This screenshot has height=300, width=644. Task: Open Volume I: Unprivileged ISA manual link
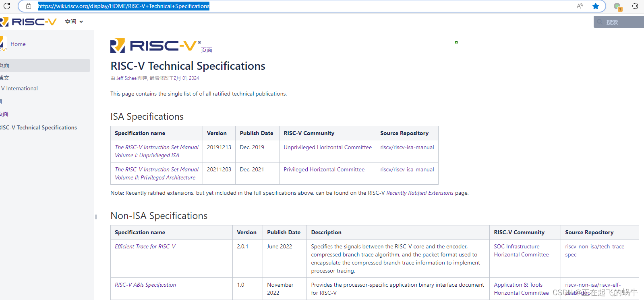click(157, 151)
